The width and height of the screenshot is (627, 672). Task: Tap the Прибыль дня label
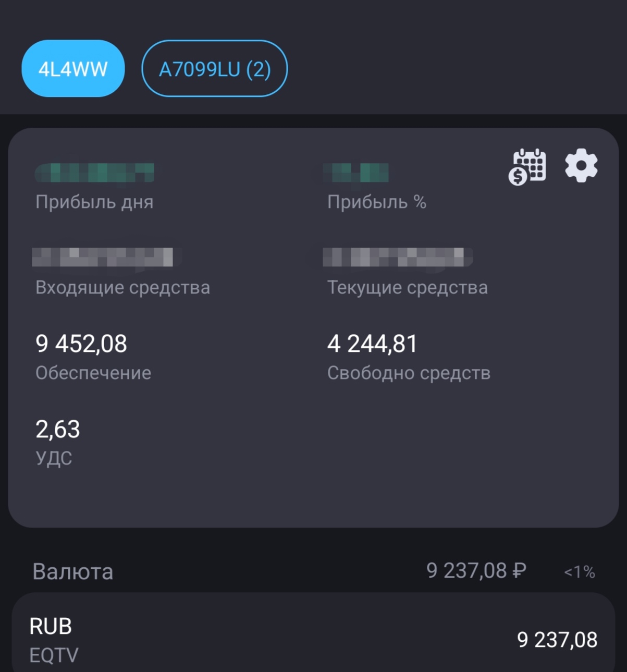click(94, 202)
